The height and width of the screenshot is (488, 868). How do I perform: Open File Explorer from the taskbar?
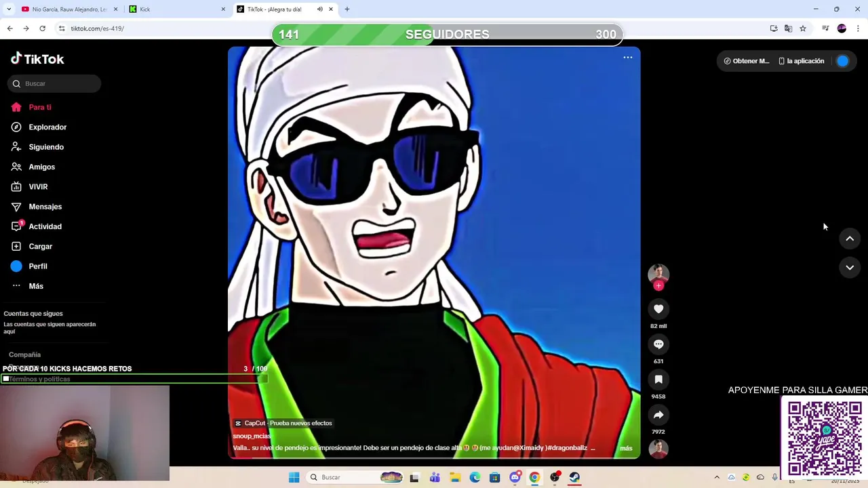click(x=455, y=478)
